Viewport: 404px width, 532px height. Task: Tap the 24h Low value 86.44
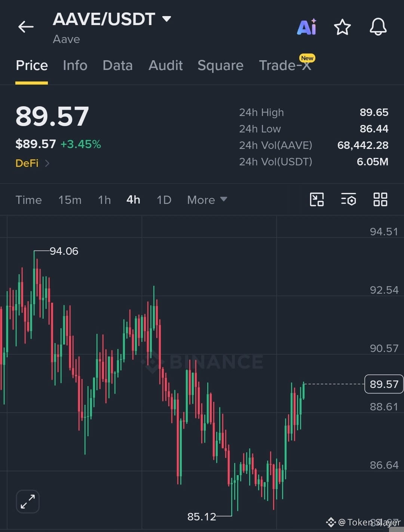pyautogui.click(x=374, y=129)
